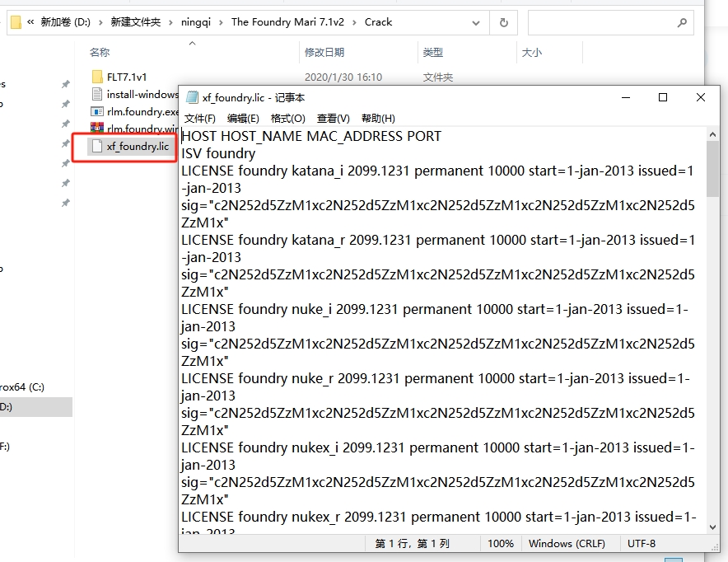
Task: Click the install-windows text file icon
Action: [x=97, y=95]
